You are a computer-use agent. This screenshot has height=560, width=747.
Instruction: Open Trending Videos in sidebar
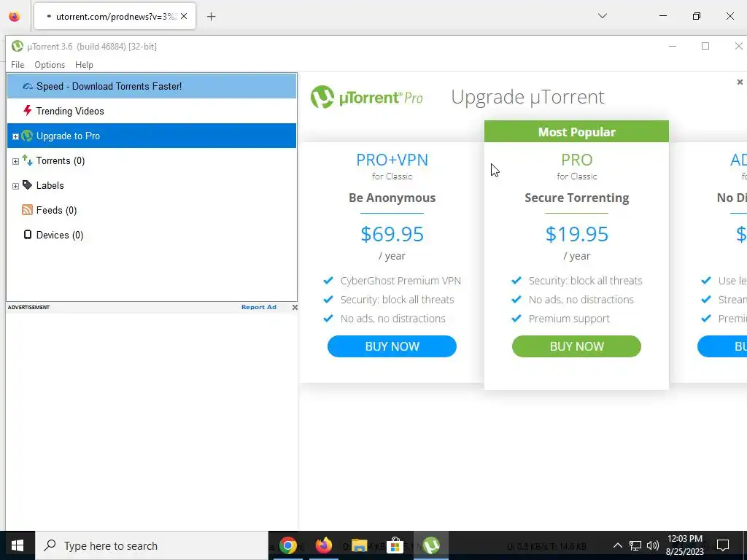pos(152,111)
